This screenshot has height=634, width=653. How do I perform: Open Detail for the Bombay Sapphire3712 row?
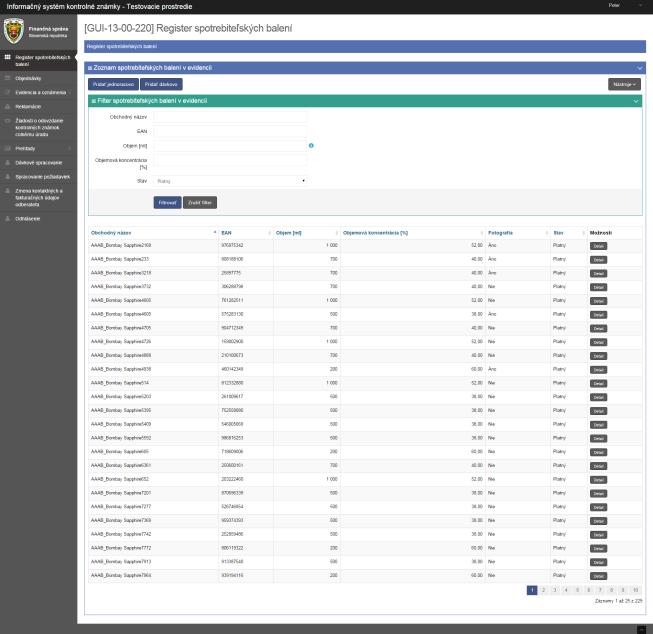[598, 287]
